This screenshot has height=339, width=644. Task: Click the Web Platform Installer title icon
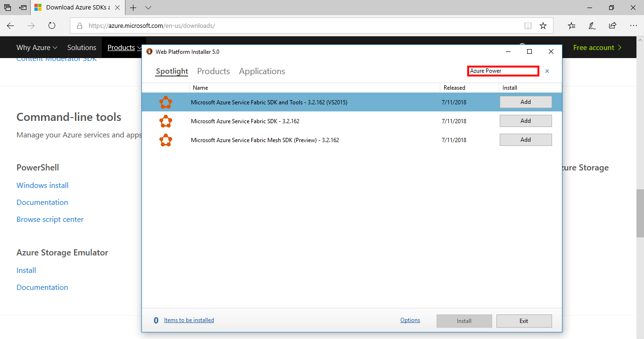click(x=149, y=51)
